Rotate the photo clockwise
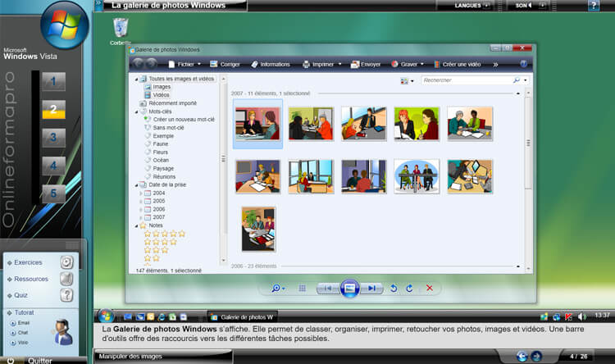Screen dimensions: 615x364 (409, 289)
